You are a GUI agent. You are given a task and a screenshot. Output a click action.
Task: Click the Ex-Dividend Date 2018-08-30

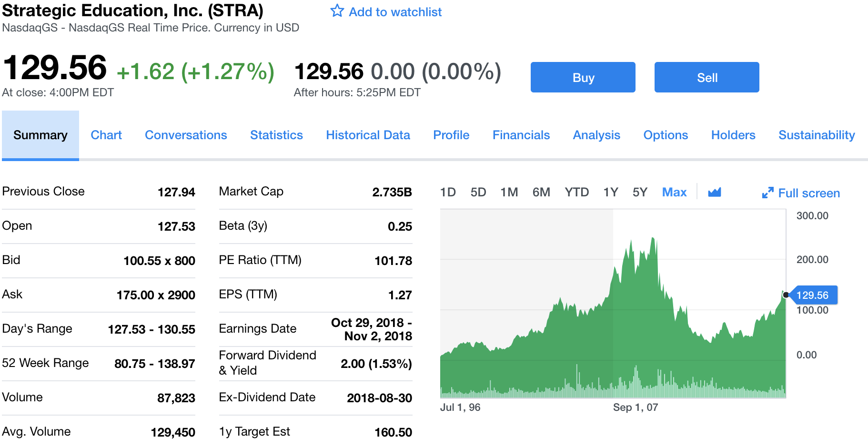tap(379, 398)
